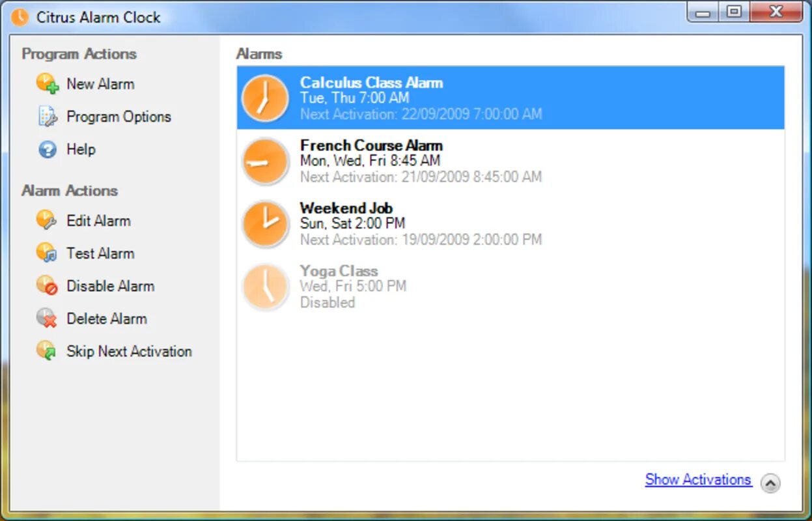Viewport: 812px width, 521px height.
Task: Click the 'Disabled' status under Yoga Class
Action: pos(327,302)
